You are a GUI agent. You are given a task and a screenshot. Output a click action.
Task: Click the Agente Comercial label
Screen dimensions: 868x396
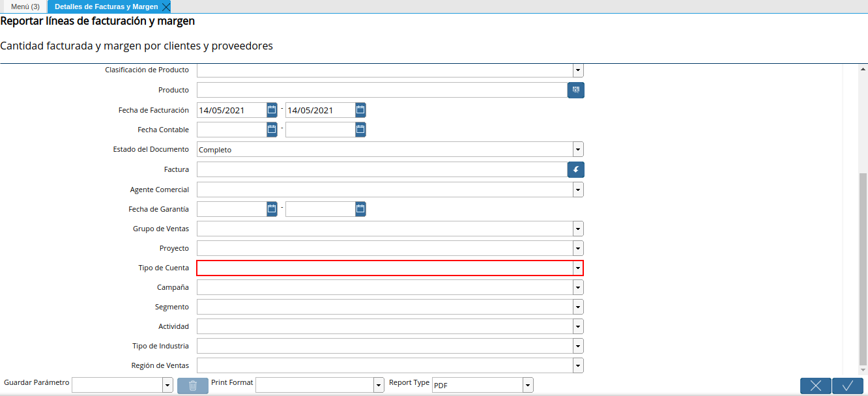(160, 190)
